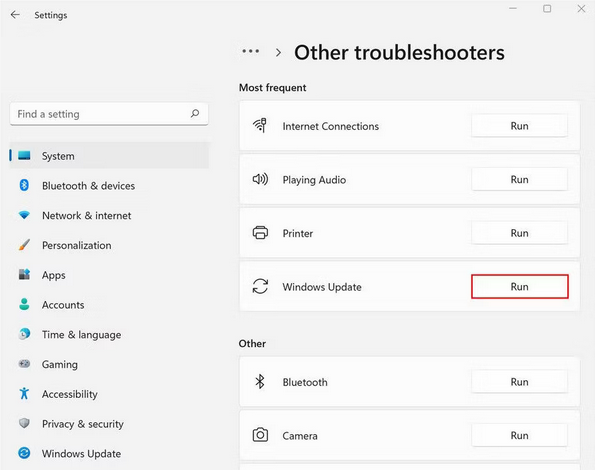Click the Time & language globe-clock icon
This screenshot has width=595, height=470.
click(x=24, y=334)
